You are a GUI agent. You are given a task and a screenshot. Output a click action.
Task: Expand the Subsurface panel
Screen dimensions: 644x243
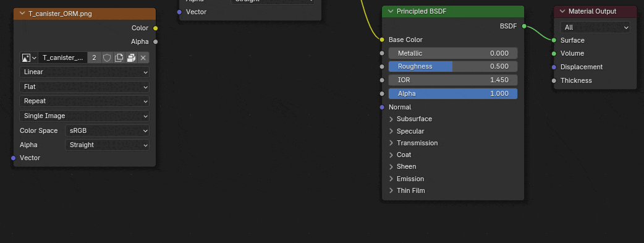391,119
